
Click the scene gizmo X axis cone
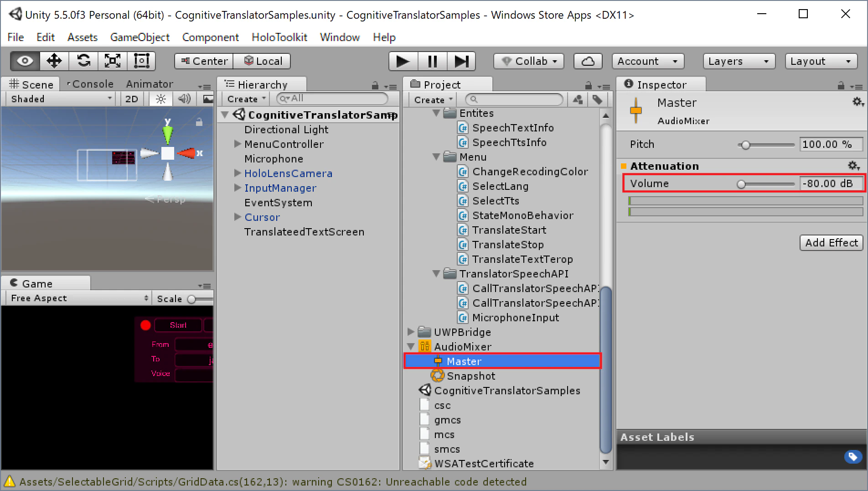[x=187, y=153]
